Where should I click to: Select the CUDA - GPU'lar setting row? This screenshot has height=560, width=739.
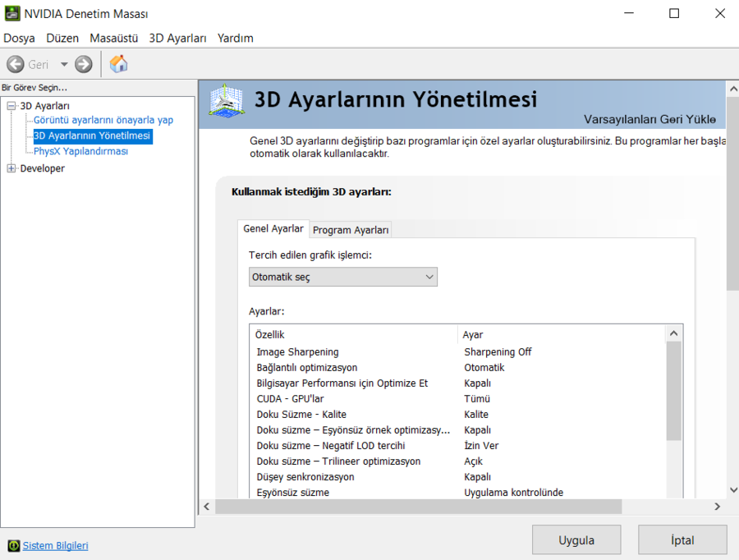click(458, 399)
